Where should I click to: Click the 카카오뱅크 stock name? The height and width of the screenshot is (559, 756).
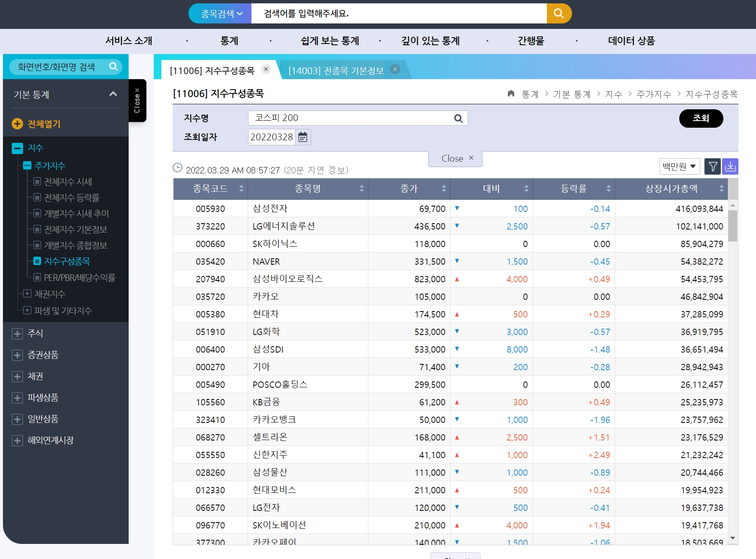[274, 420]
